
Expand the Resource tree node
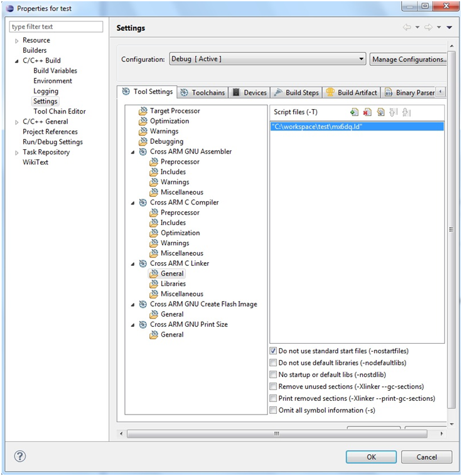click(x=17, y=41)
